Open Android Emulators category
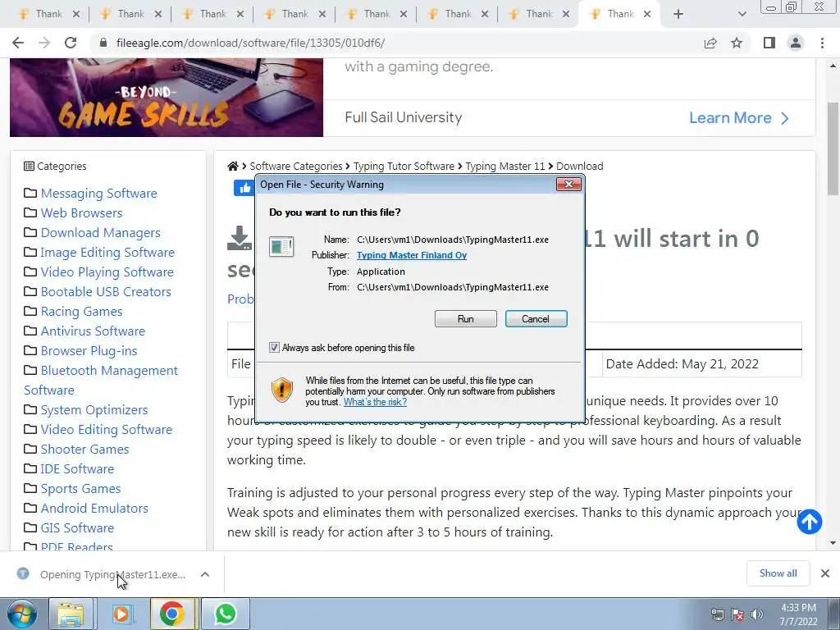 pos(94,509)
